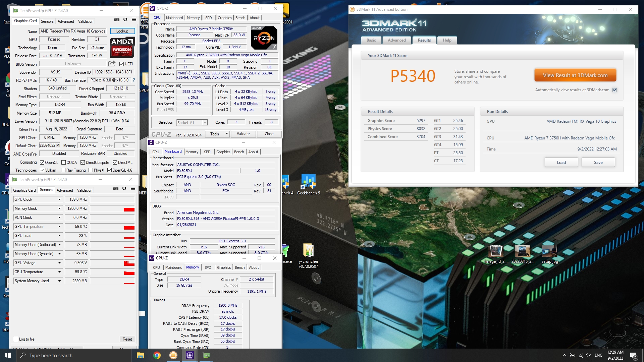This screenshot has height=362, width=644.
Task: Open the CPU-Z Tools dropdown arrow
Action: click(x=227, y=134)
